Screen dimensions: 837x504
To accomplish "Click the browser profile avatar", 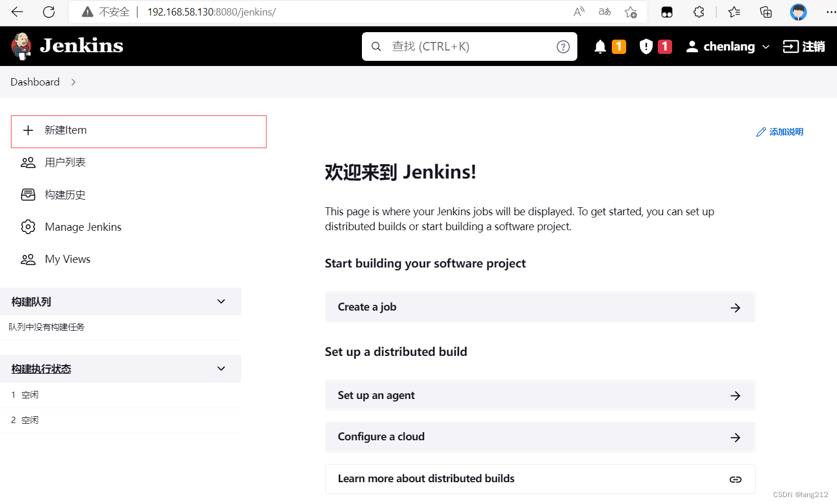I will pos(799,11).
